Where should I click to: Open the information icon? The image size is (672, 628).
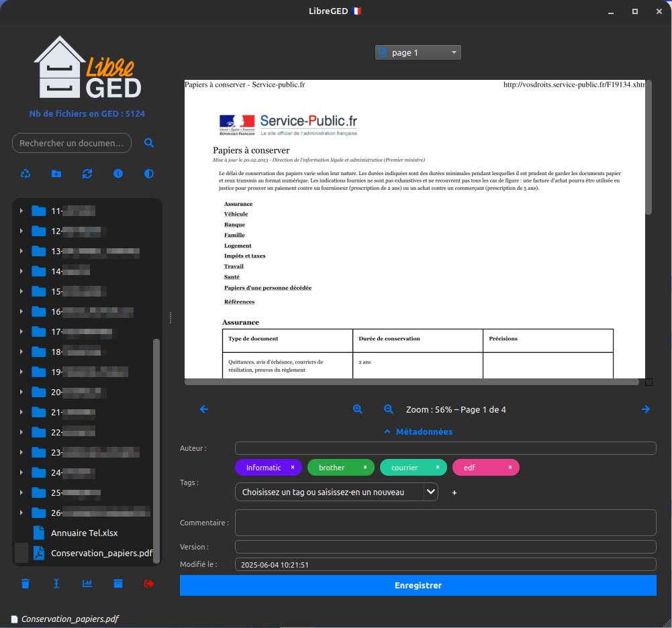(118, 174)
